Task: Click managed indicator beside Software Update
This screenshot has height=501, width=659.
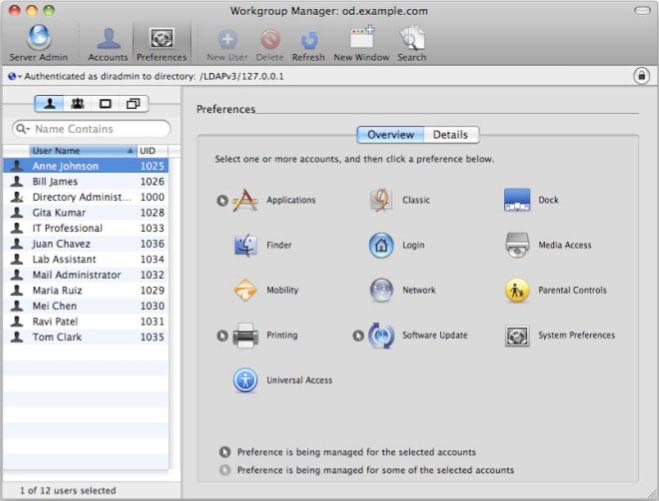Action: (x=358, y=335)
